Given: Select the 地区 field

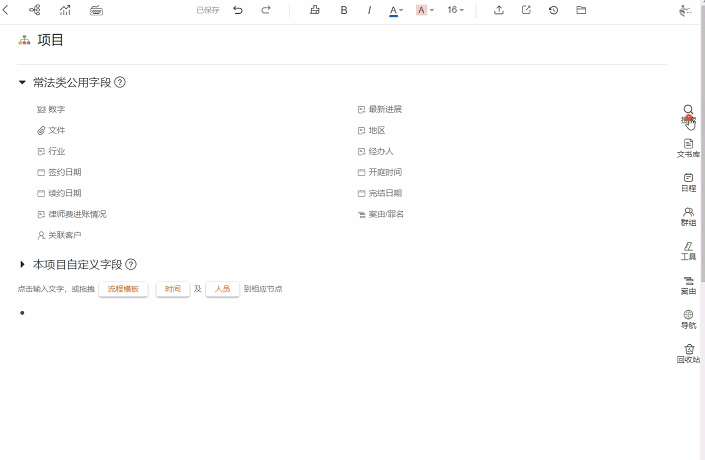Looking at the screenshot, I should click(372, 130).
